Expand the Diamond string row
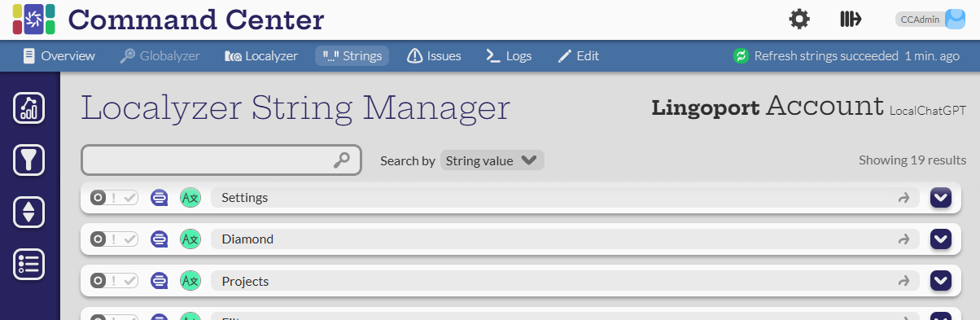 coord(941,239)
